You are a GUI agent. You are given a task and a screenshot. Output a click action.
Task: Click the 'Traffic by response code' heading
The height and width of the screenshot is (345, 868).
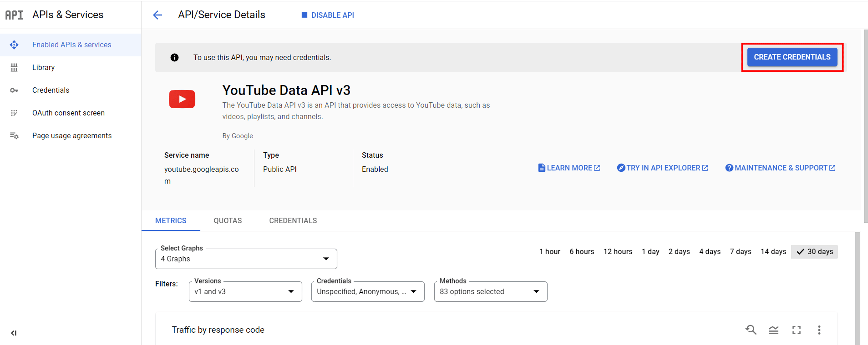[218, 330]
